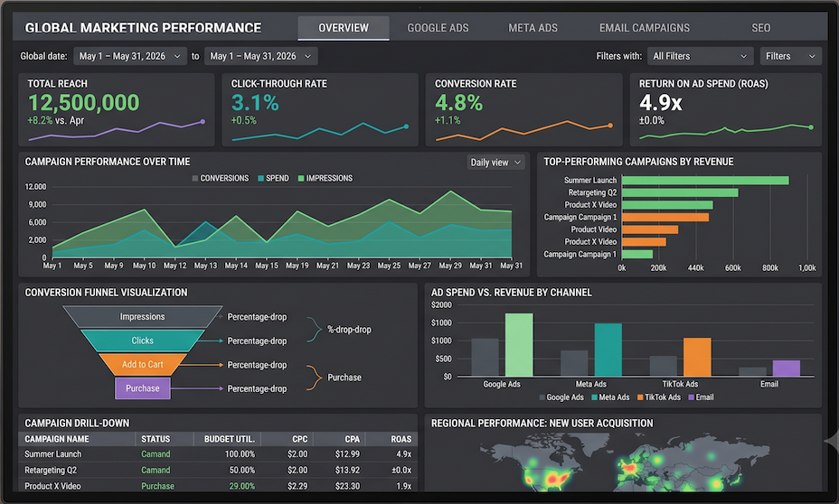Select the Overview tab
Viewport: 839px width, 504px height.
pyautogui.click(x=344, y=28)
